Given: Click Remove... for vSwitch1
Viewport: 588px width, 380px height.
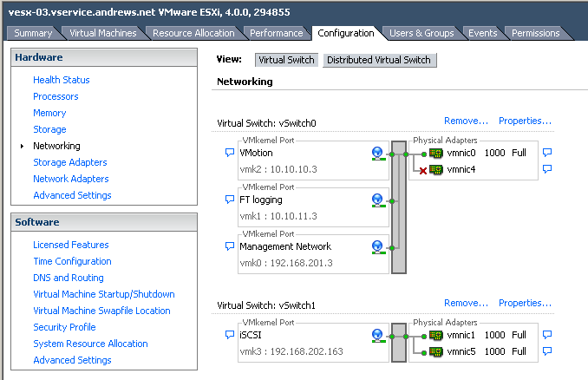Looking at the screenshot, I should click(466, 303).
